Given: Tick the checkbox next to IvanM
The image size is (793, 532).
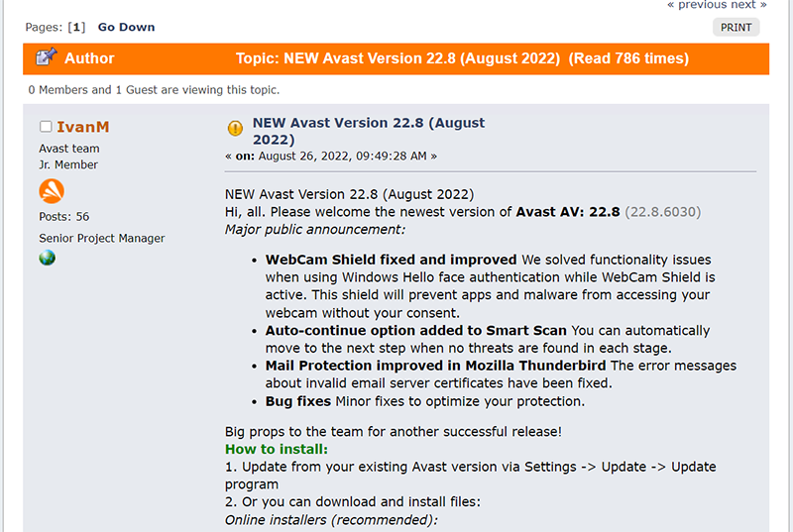Looking at the screenshot, I should (46, 126).
